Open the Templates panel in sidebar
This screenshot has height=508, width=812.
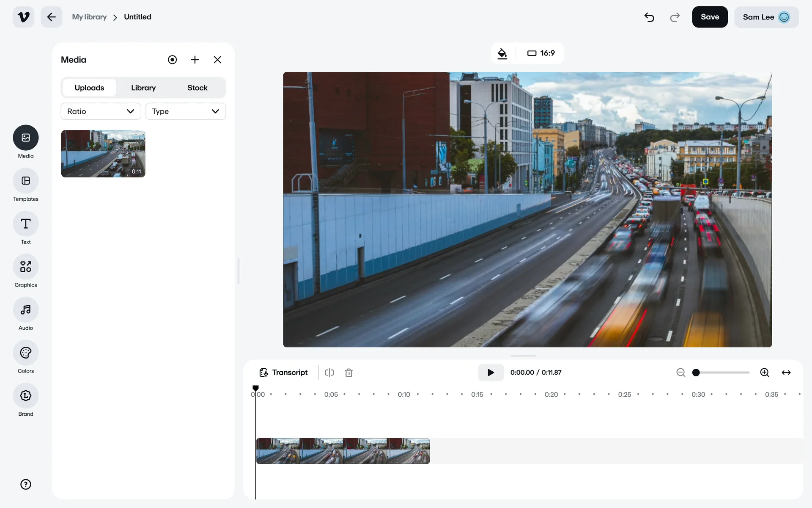click(x=26, y=181)
